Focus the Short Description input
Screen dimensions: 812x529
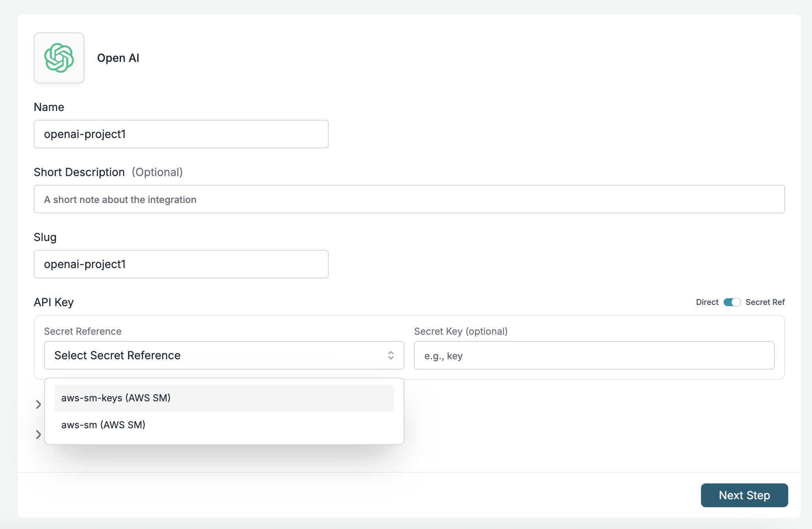409,199
